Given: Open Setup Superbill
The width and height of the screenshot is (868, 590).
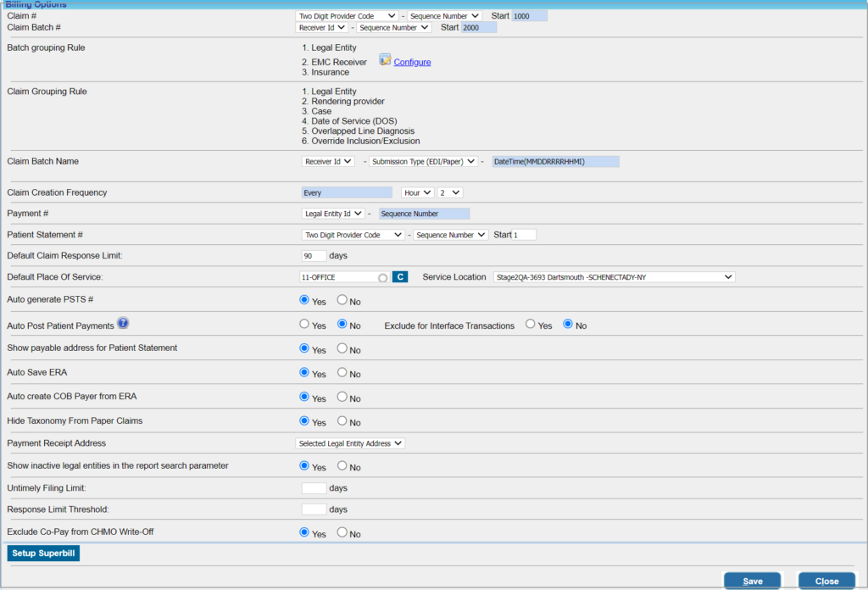Looking at the screenshot, I should tap(43, 553).
